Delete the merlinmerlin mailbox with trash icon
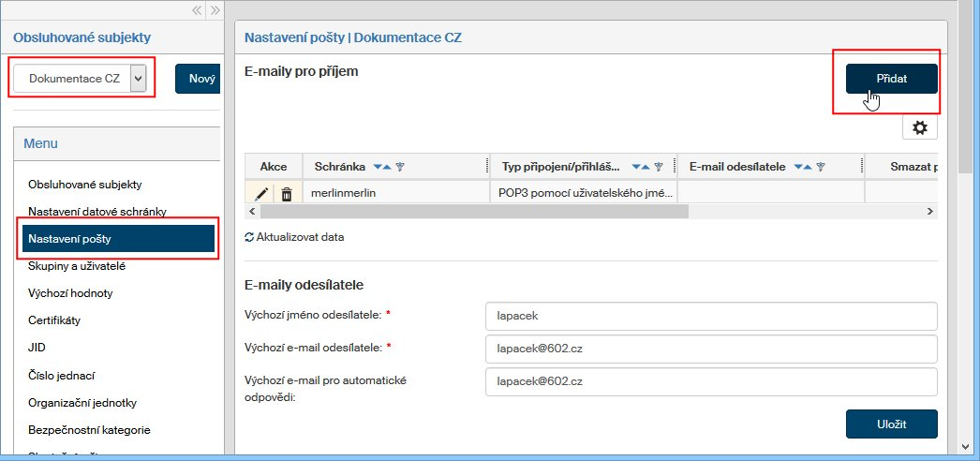The width and height of the screenshot is (980, 461). [x=287, y=194]
